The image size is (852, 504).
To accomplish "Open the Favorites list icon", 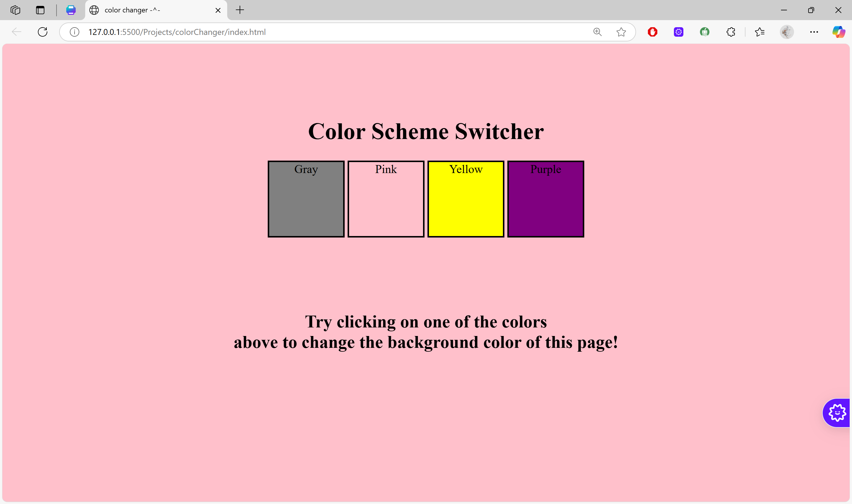I will tap(760, 32).
